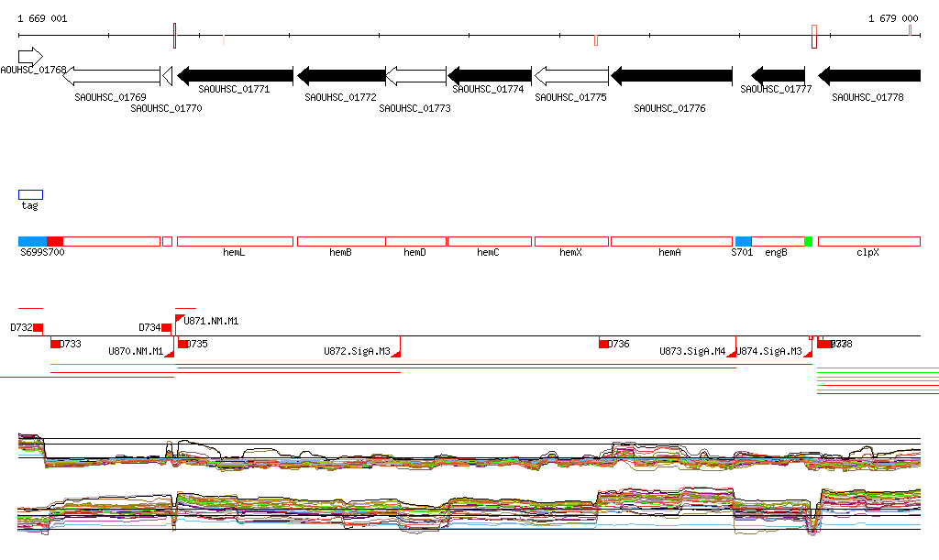This screenshot has width=939, height=560.
Task: Click the blue tag feature box
Action: 30,194
